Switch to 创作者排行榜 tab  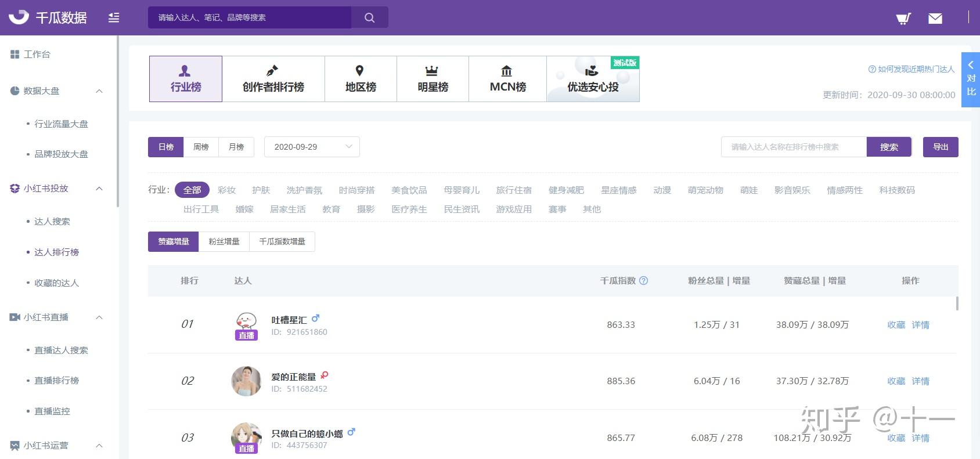(273, 79)
